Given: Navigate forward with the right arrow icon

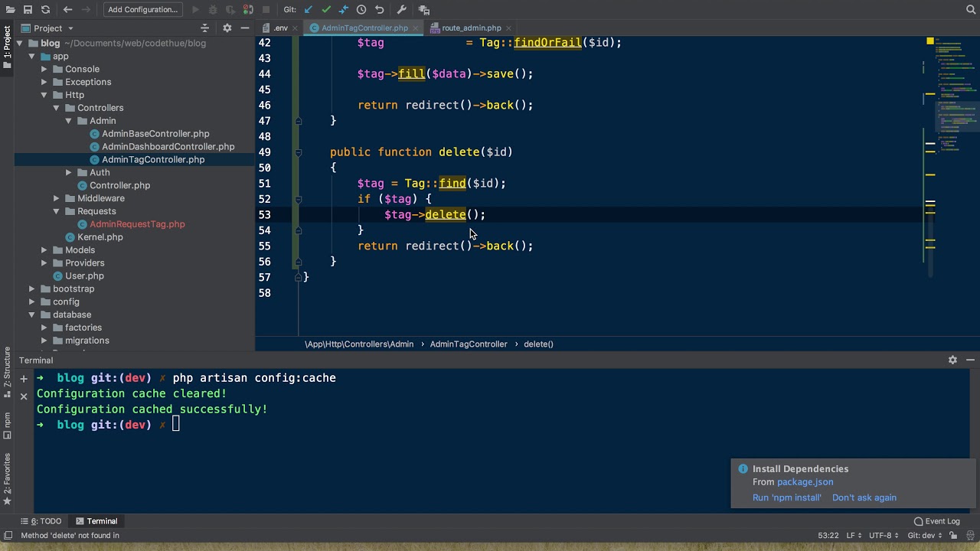Looking at the screenshot, I should [85, 10].
